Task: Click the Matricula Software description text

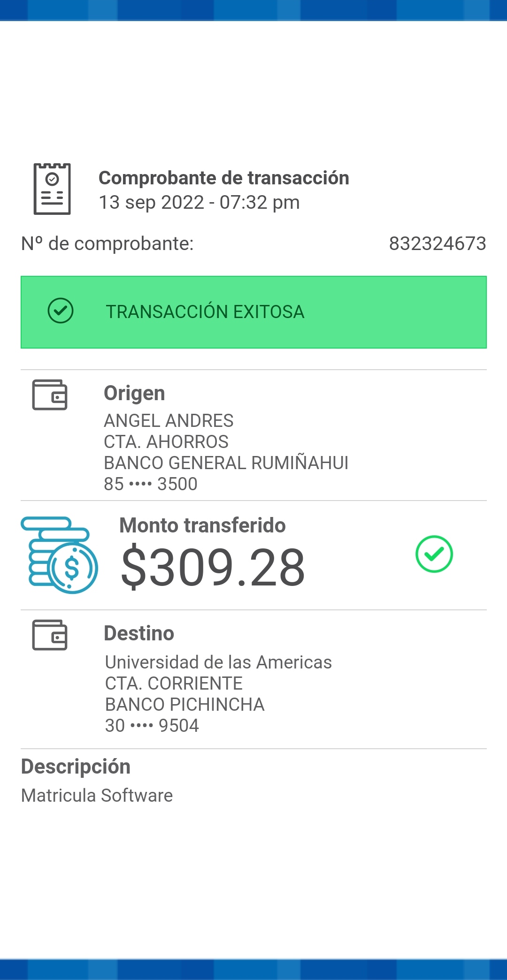Action: point(97,796)
